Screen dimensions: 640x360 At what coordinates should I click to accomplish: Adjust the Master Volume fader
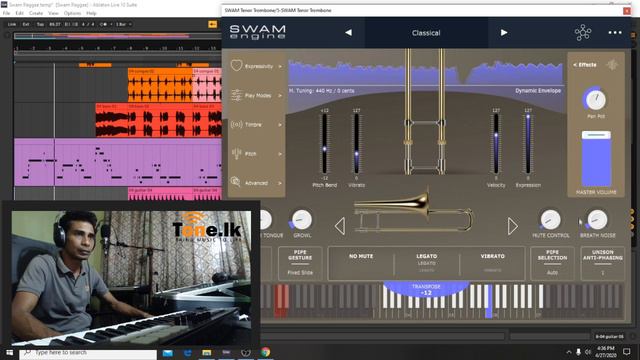pyautogui.click(x=596, y=159)
